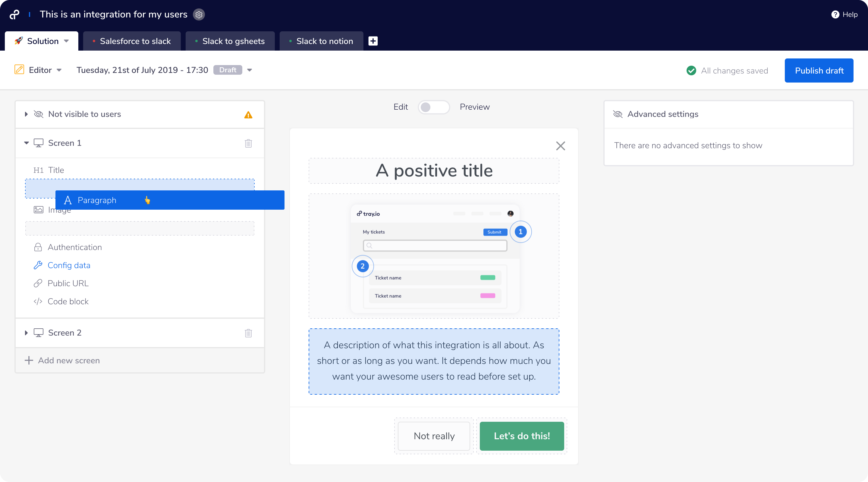Click the Tray.io logo icon
The height and width of the screenshot is (482, 868).
[x=14, y=14]
